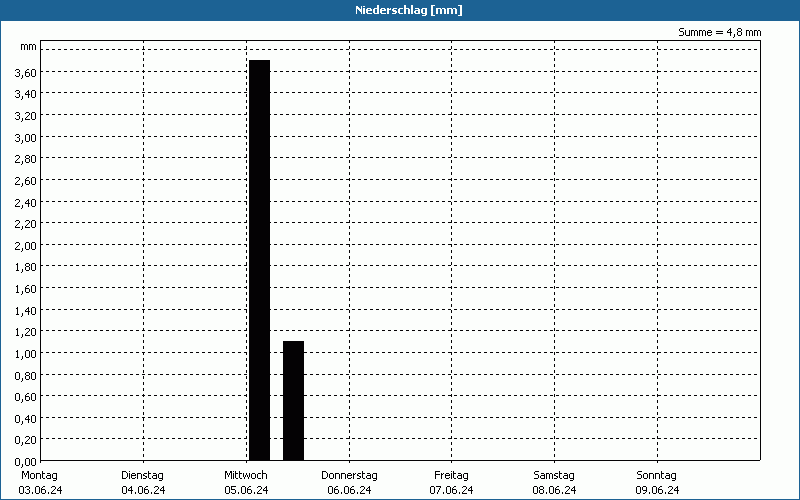Click the date 03.06.24
The width and height of the screenshot is (800, 500).
tap(40, 490)
